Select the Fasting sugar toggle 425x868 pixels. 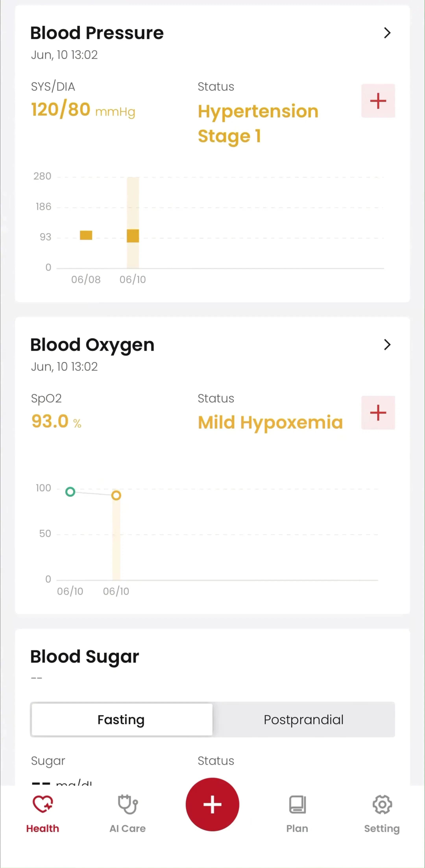(x=122, y=719)
